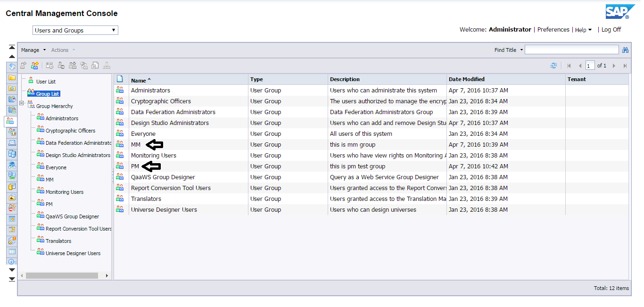Viewport: 644px width, 307px height.
Task: Open the Actions menu
Action: click(x=63, y=50)
